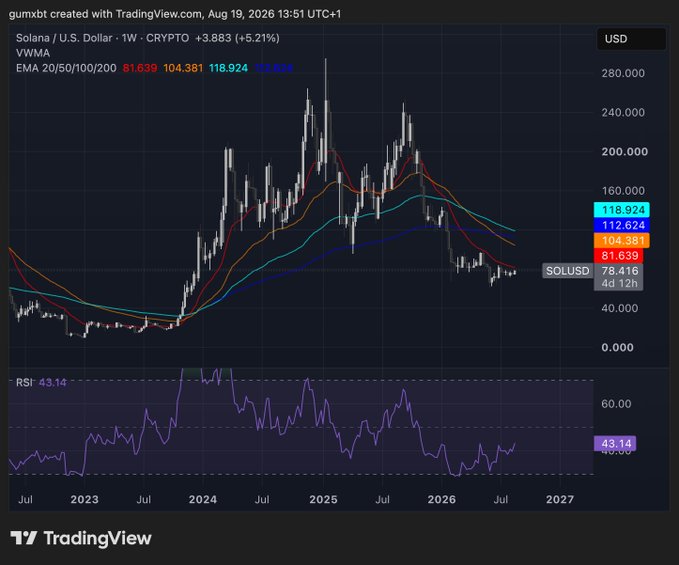Click the 2024 label on time axis
679x565 pixels.
pos(203,500)
